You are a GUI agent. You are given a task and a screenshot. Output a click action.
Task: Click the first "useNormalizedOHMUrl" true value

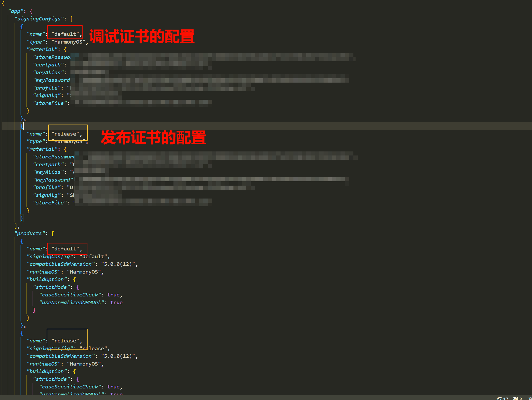116,303
